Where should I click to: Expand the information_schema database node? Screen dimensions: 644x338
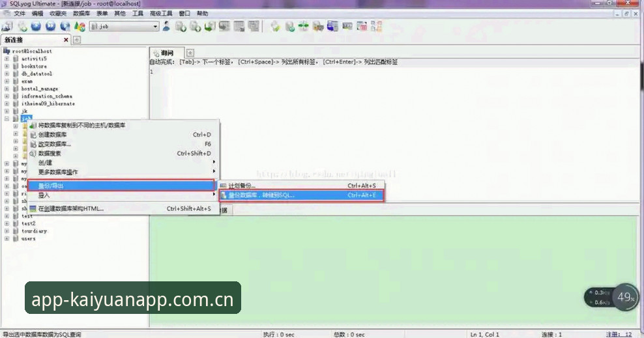click(x=7, y=96)
